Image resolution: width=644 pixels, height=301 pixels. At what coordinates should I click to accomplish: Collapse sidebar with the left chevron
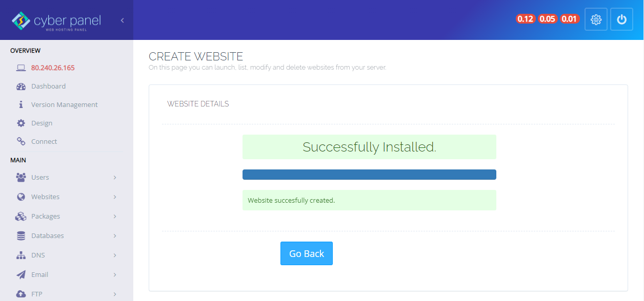[123, 20]
